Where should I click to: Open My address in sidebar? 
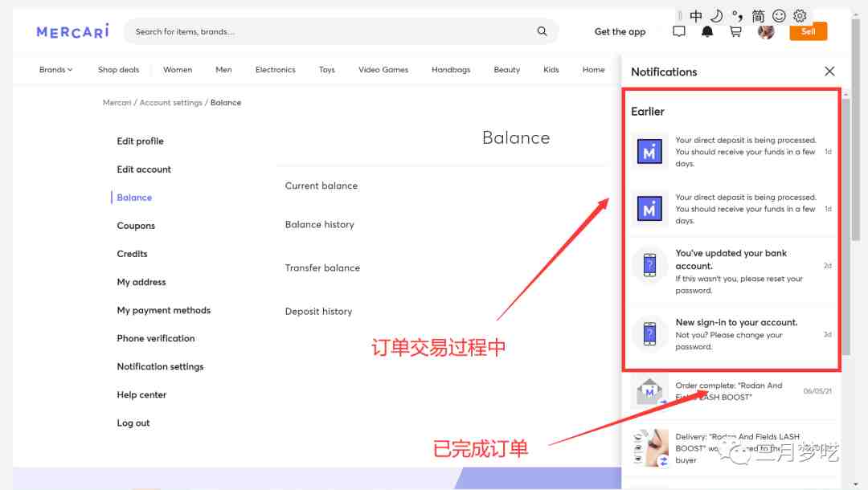141,282
